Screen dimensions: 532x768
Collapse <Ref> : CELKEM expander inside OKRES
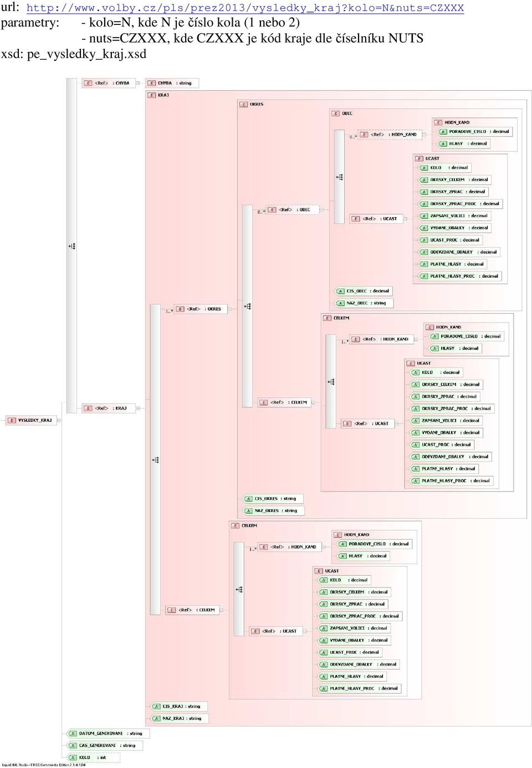pyautogui.click(x=313, y=403)
